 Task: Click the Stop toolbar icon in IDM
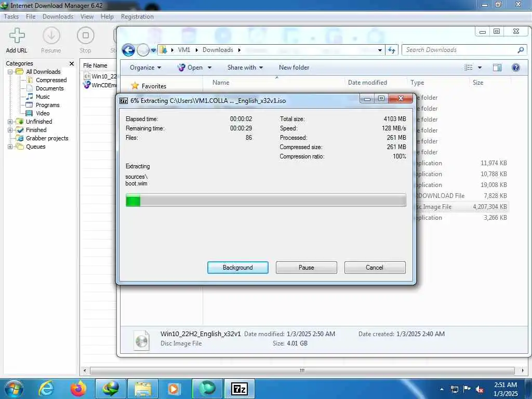tap(86, 36)
